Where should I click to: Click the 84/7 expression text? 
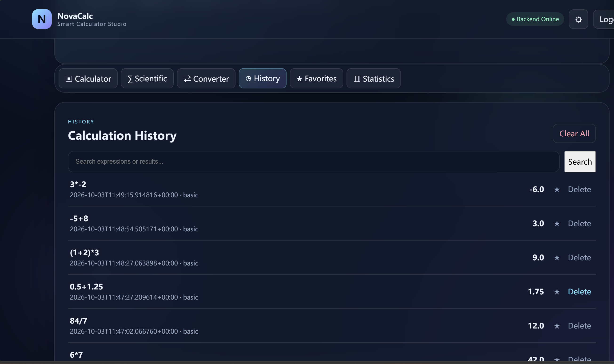[79, 321]
